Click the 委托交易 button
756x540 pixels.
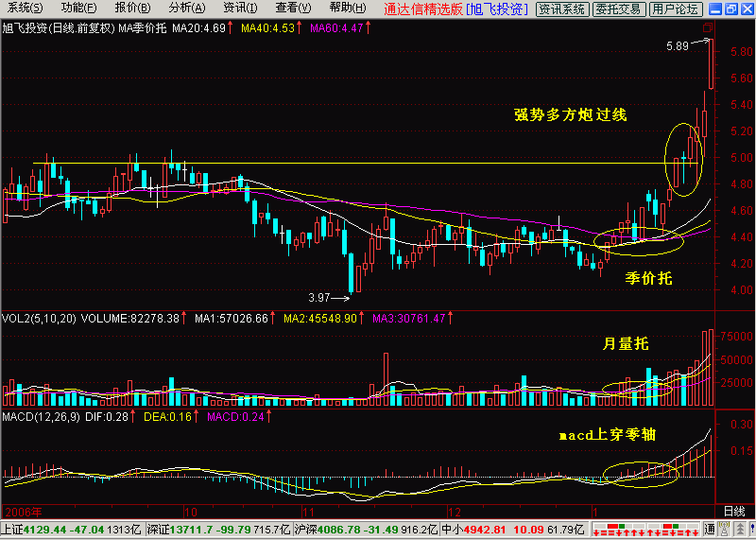click(x=618, y=9)
